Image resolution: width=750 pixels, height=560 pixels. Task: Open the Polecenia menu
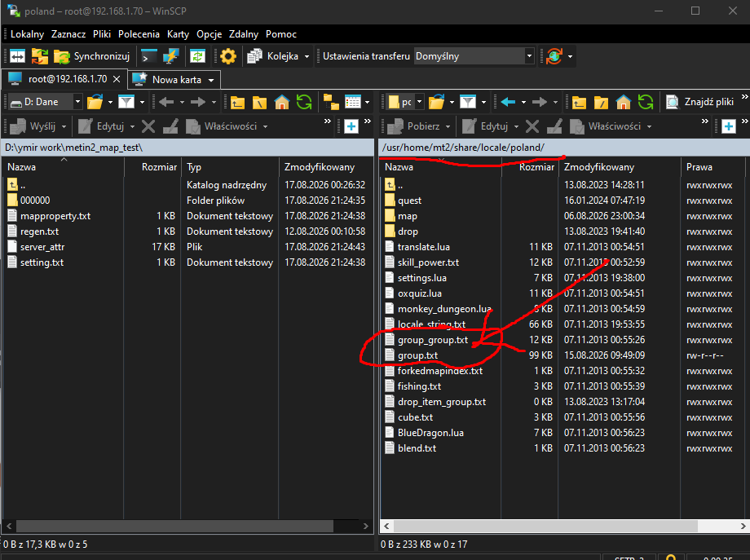[139, 34]
